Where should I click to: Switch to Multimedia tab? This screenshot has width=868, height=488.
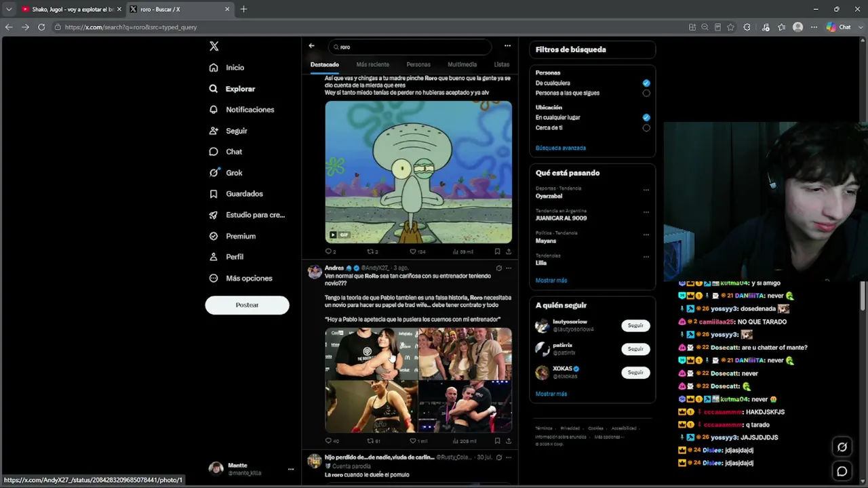tap(462, 64)
